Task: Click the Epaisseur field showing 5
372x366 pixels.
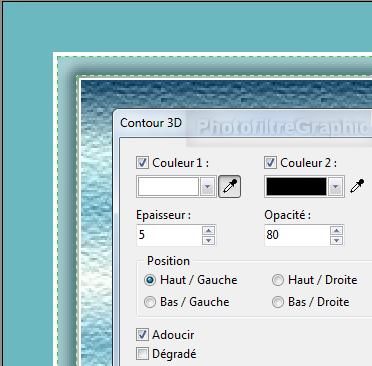Action: (169, 235)
